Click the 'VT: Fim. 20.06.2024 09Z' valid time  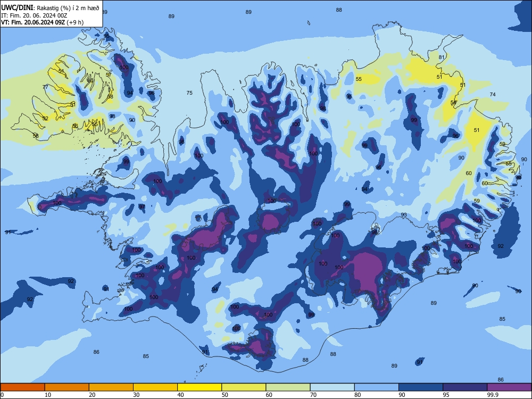(x=33, y=22)
